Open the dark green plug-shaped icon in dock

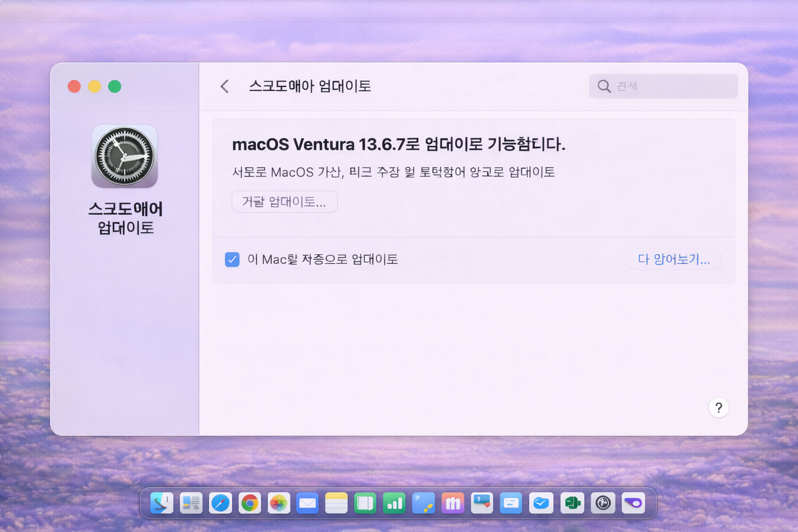click(572, 503)
